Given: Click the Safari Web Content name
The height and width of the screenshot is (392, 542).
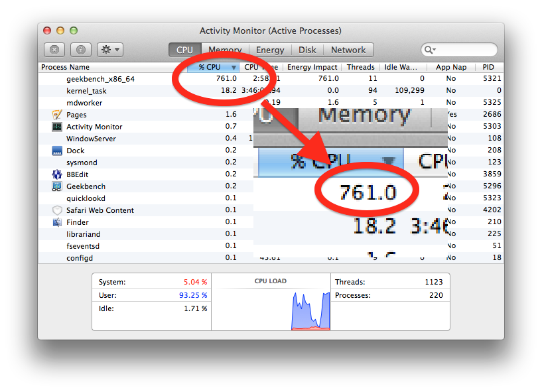Looking at the screenshot, I should click(x=100, y=210).
